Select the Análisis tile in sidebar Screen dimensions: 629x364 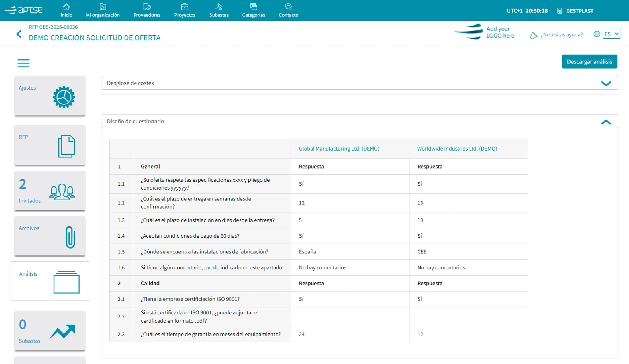click(x=50, y=281)
